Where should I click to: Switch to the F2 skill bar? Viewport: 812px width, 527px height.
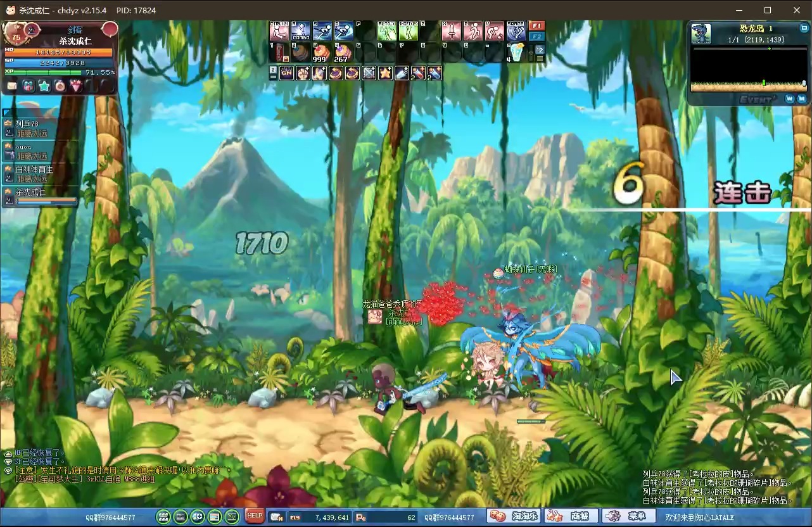[536, 37]
